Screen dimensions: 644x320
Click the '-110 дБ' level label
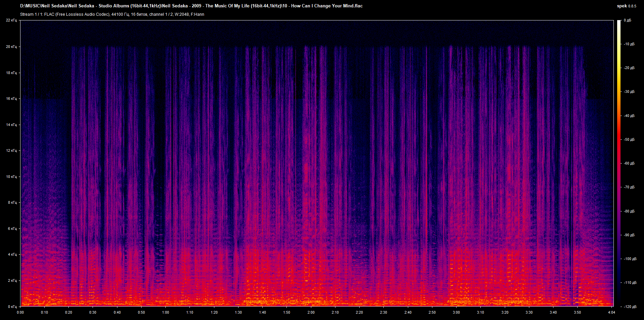click(630, 283)
